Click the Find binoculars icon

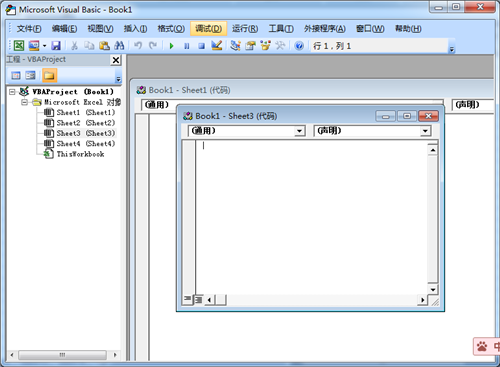(x=119, y=45)
